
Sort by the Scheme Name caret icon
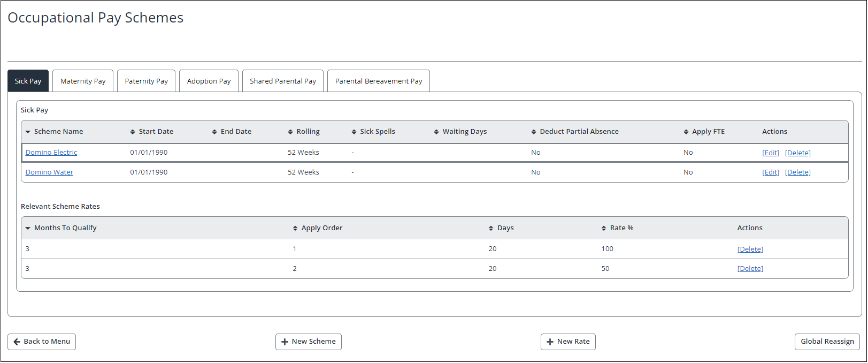(x=28, y=132)
